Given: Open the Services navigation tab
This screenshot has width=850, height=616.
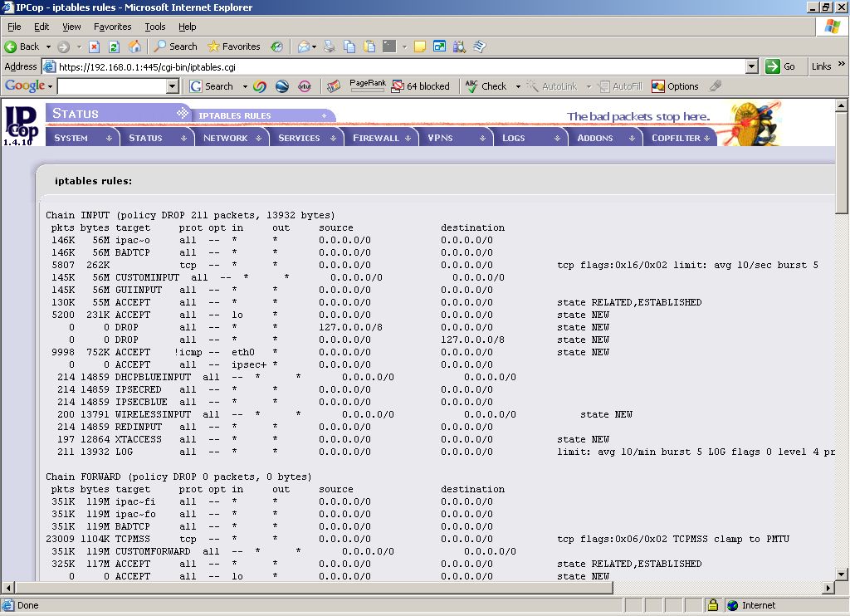Looking at the screenshot, I should pos(307,138).
